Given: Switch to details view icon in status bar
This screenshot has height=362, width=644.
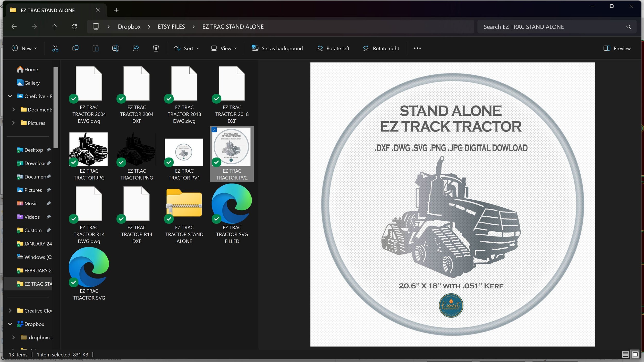Looking at the screenshot, I should click(x=625, y=355).
